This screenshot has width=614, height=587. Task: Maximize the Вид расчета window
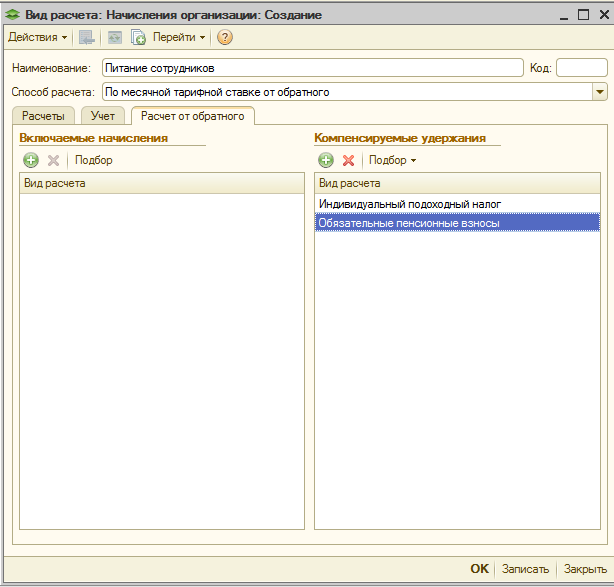tap(583, 15)
